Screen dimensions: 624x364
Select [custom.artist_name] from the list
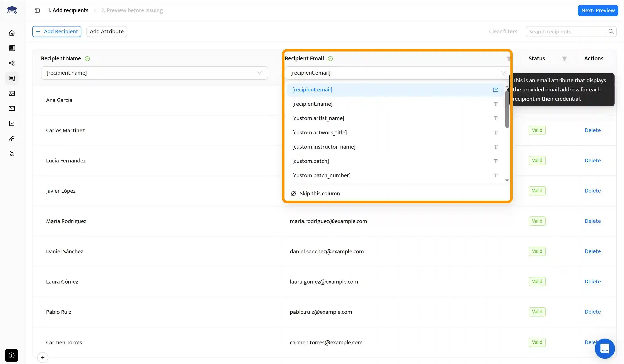(x=318, y=118)
